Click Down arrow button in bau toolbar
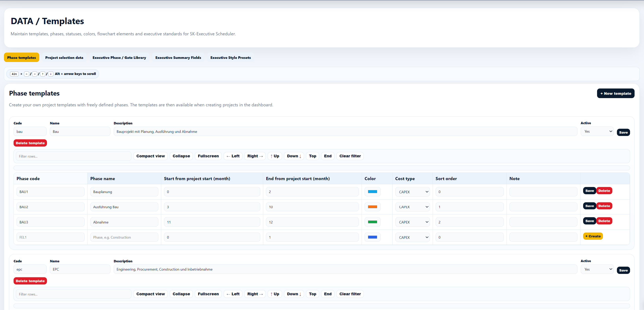 pyautogui.click(x=294, y=156)
